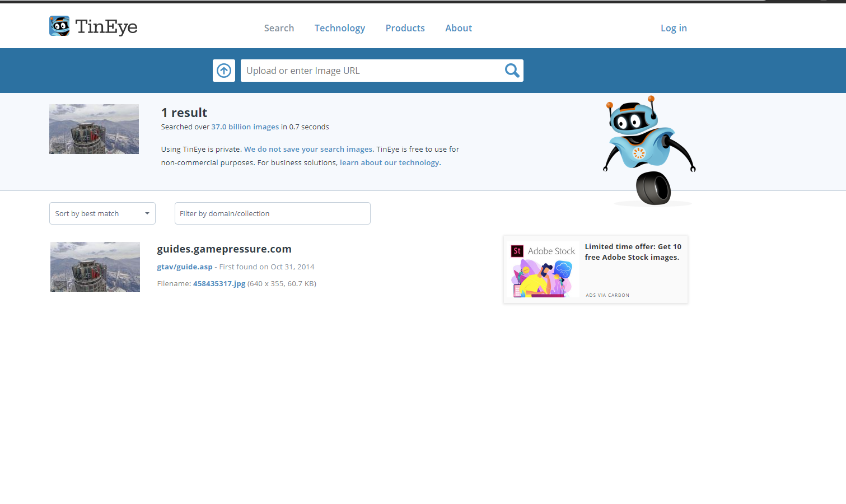Open the gtav/guide.asp result link
The image size is (846, 504).
click(185, 267)
